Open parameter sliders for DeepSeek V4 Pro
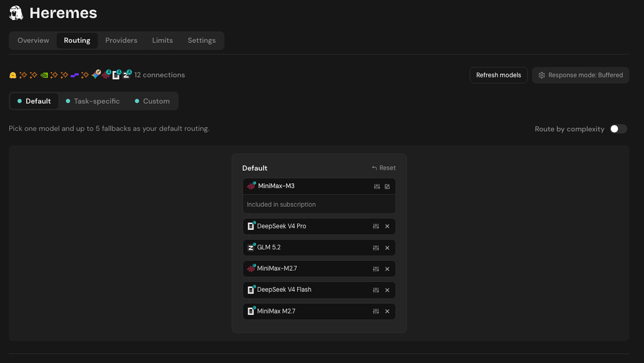Viewport: 644px width, 363px height. pyautogui.click(x=376, y=226)
